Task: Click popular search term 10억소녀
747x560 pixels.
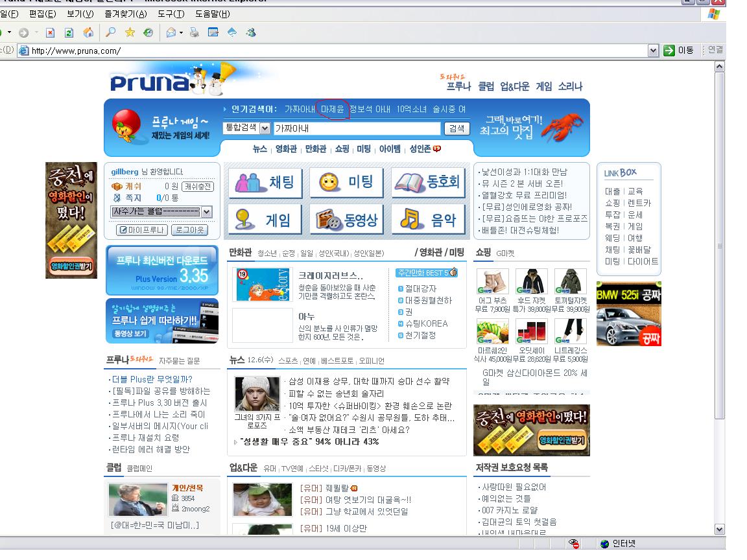Action: click(411, 109)
